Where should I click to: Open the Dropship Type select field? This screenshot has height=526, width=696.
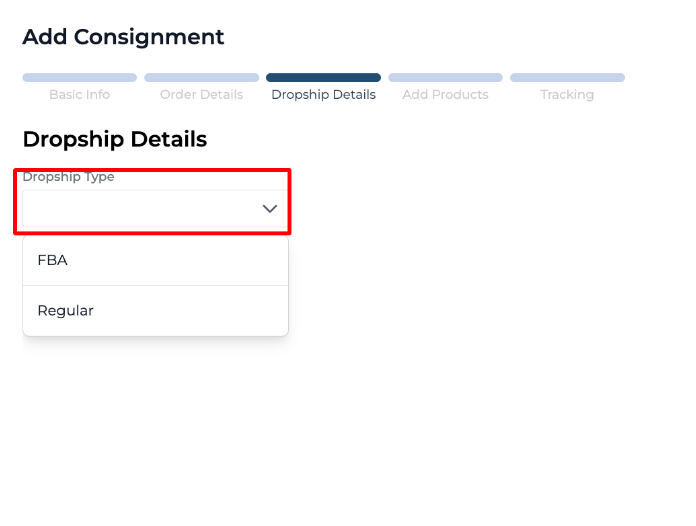pos(153,208)
